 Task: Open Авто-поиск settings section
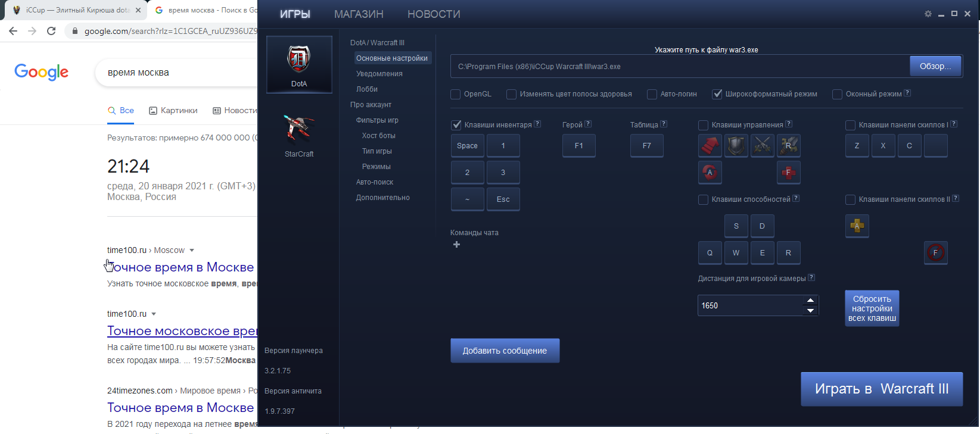click(375, 182)
